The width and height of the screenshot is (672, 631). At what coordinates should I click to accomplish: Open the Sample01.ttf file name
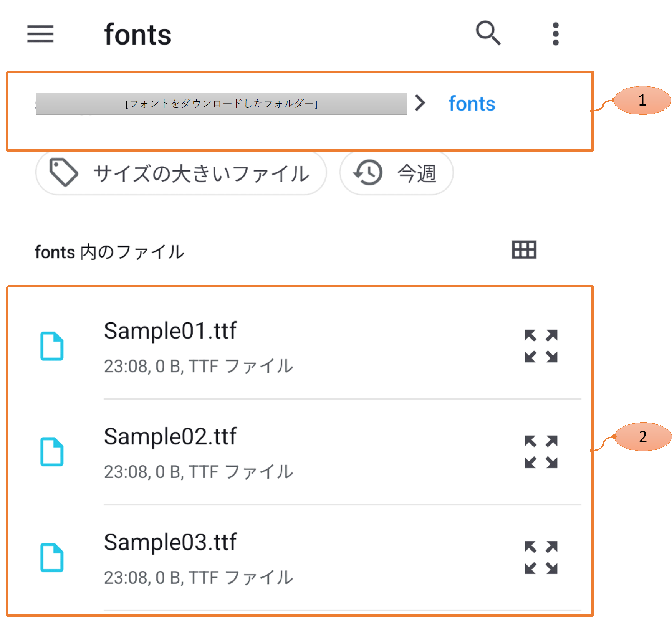click(x=170, y=331)
